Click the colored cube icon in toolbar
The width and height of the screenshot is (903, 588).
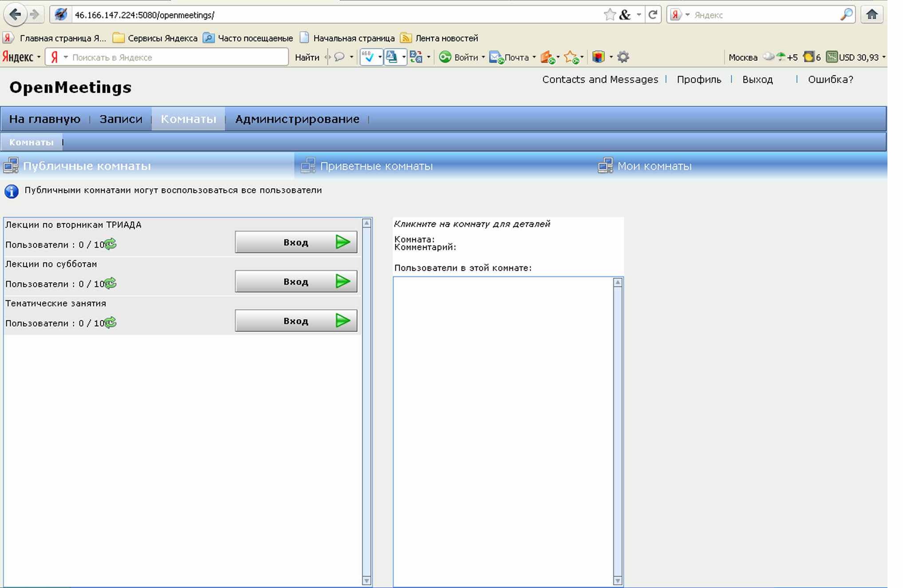(599, 57)
